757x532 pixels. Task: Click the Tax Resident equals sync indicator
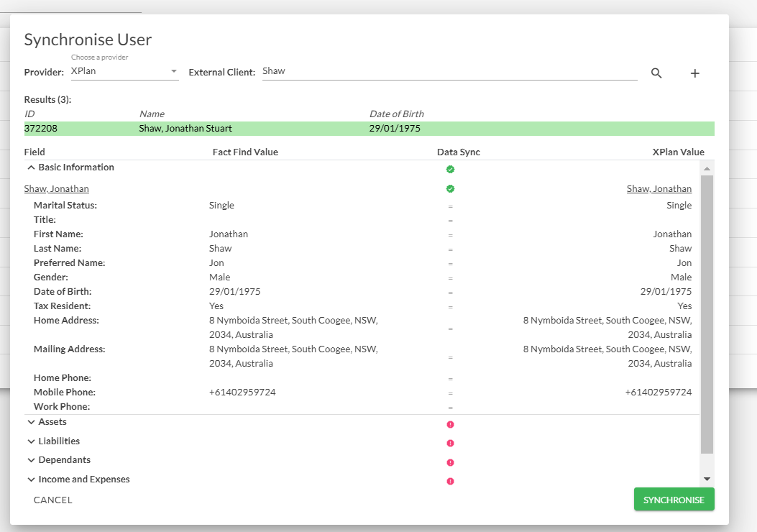click(450, 307)
